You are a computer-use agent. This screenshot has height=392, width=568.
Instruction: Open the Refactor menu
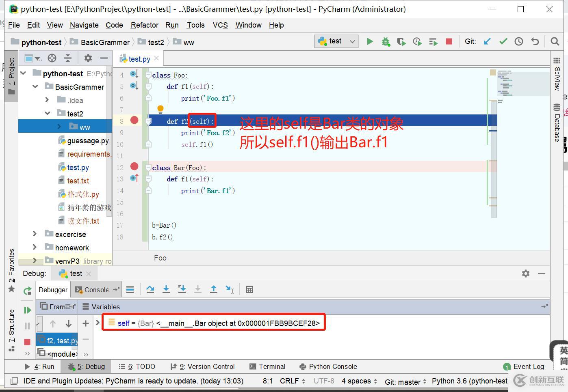tap(144, 25)
